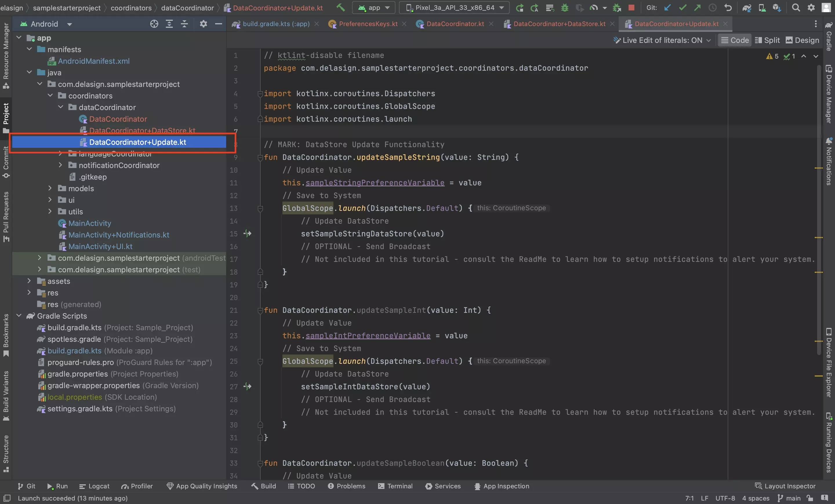Toggle the Build Variants tool window

6,395
